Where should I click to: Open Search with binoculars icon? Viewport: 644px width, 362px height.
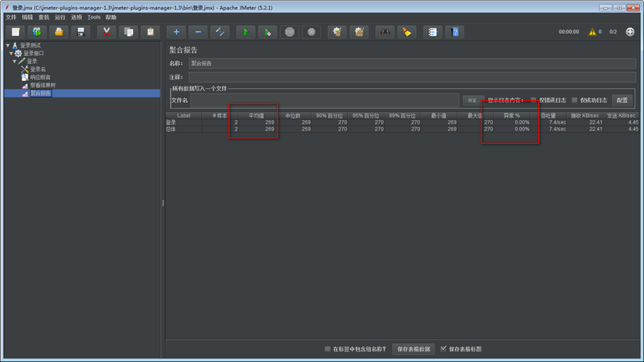pos(385,32)
